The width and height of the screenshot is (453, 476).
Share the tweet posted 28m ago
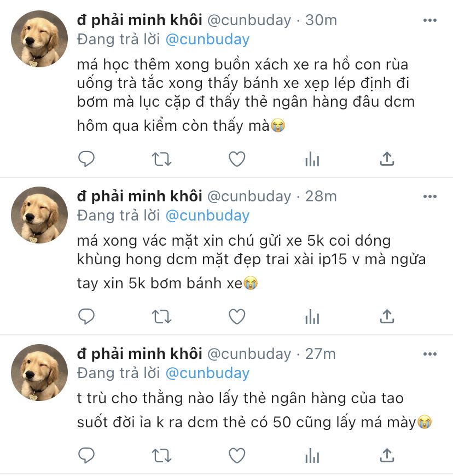pyautogui.click(x=387, y=316)
